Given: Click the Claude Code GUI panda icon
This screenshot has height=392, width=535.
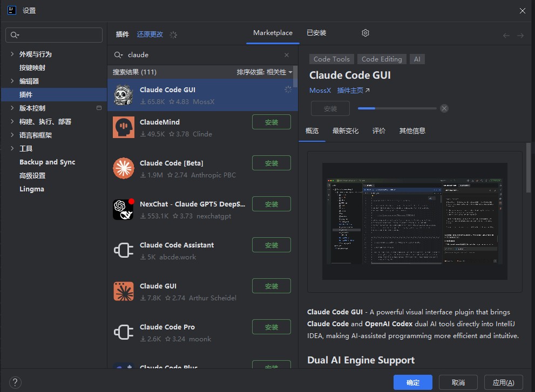Looking at the screenshot, I should click(124, 95).
